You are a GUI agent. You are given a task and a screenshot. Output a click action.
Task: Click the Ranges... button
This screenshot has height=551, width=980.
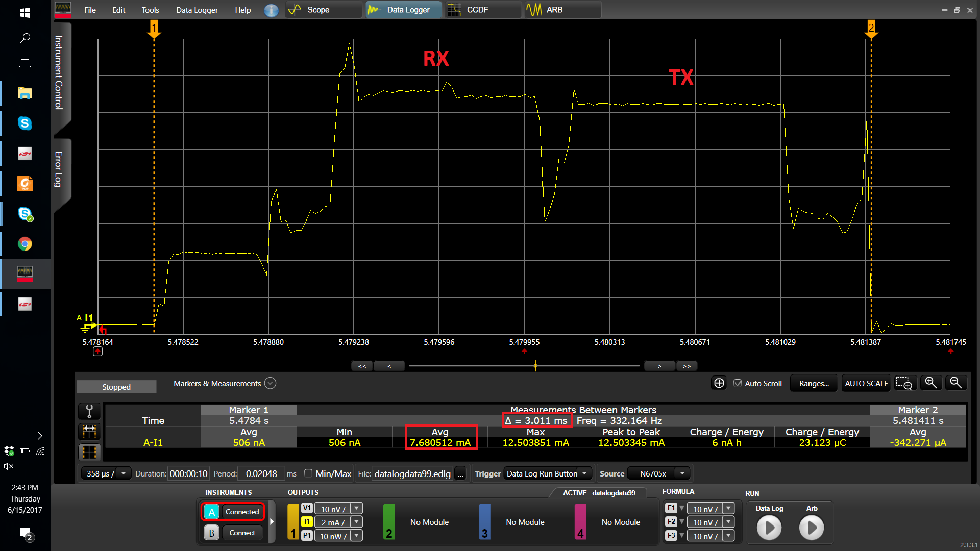click(814, 383)
